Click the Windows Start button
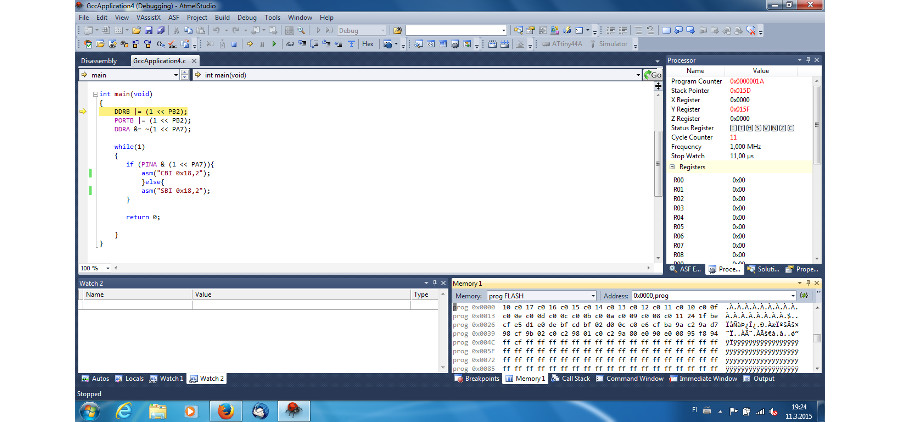This screenshot has height=422, width=900. click(90, 411)
